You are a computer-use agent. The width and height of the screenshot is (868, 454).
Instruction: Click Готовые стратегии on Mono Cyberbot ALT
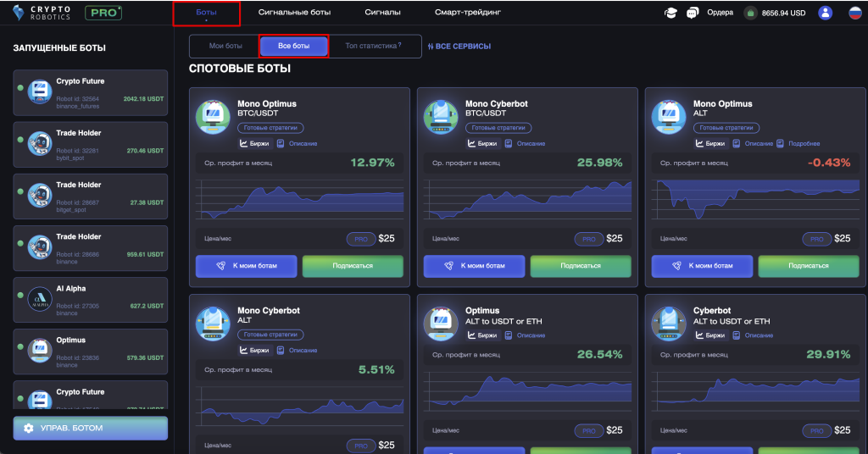point(270,335)
